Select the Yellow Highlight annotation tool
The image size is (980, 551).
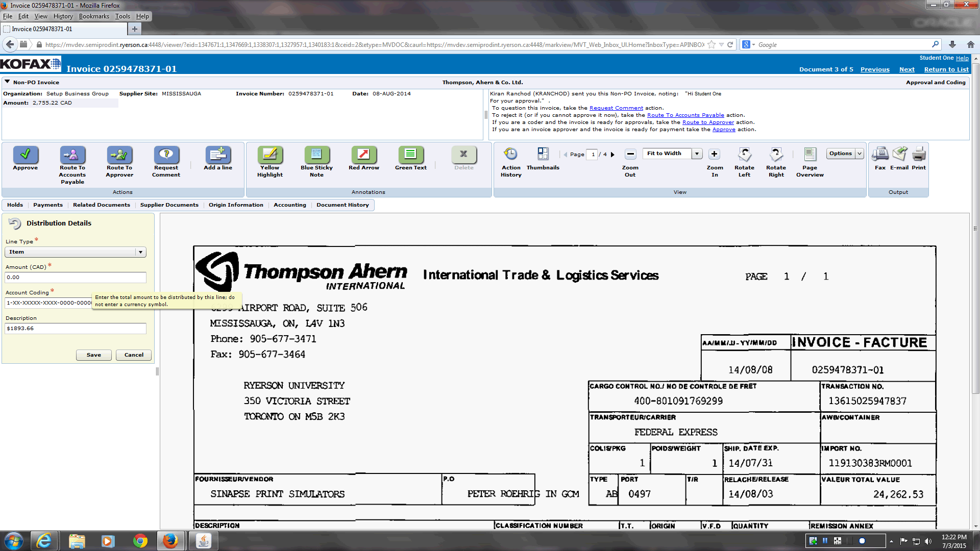pos(269,154)
